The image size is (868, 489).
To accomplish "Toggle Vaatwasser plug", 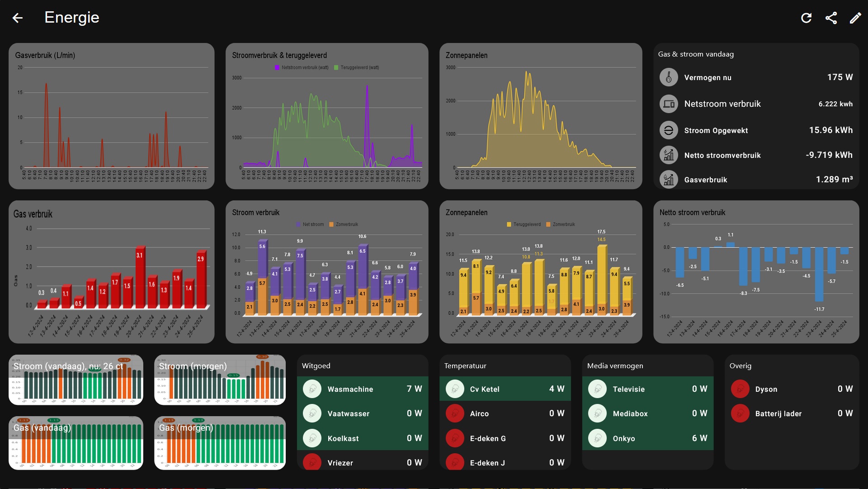I will pos(312,413).
